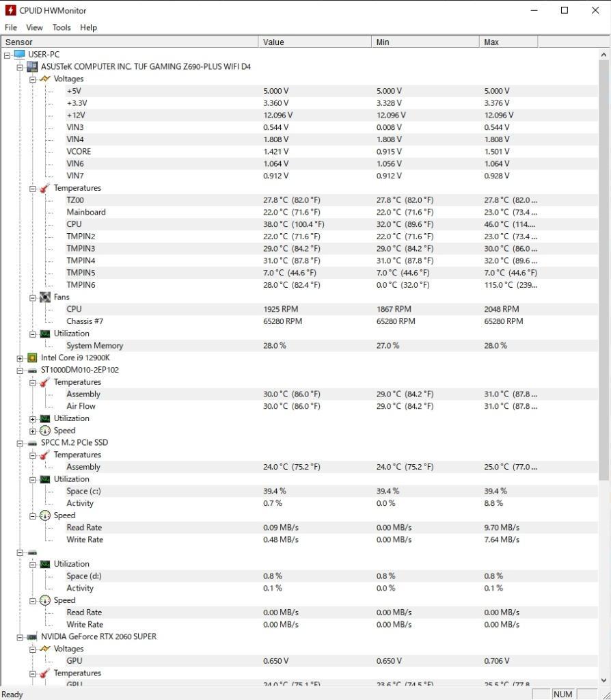The width and height of the screenshot is (611, 700).
Task: Click the Min column header
Action: pos(425,42)
